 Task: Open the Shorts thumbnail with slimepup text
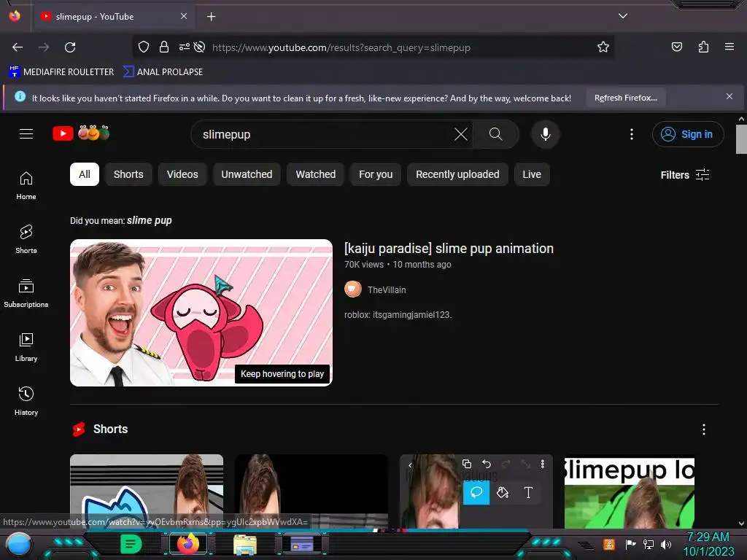(630, 493)
